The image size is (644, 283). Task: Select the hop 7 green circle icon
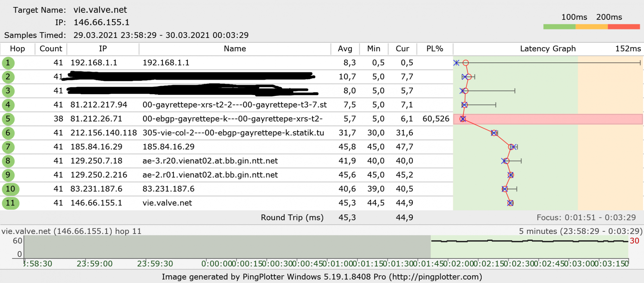coord(8,147)
